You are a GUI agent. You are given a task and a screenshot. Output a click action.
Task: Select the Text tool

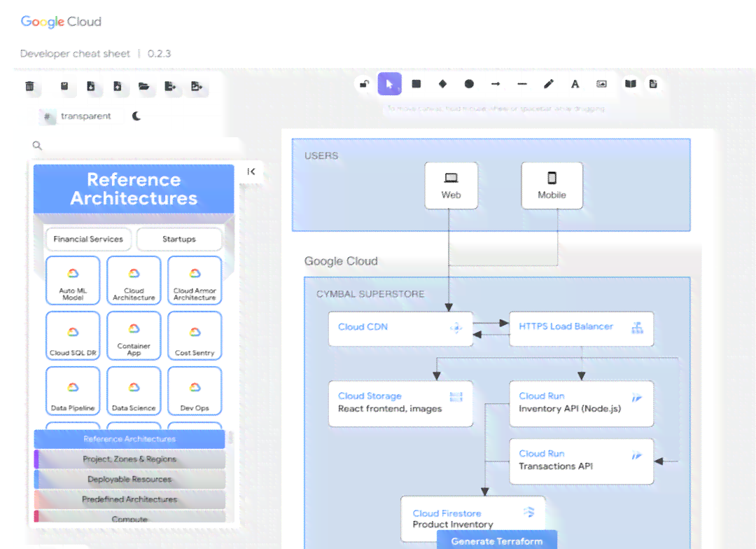(x=575, y=84)
